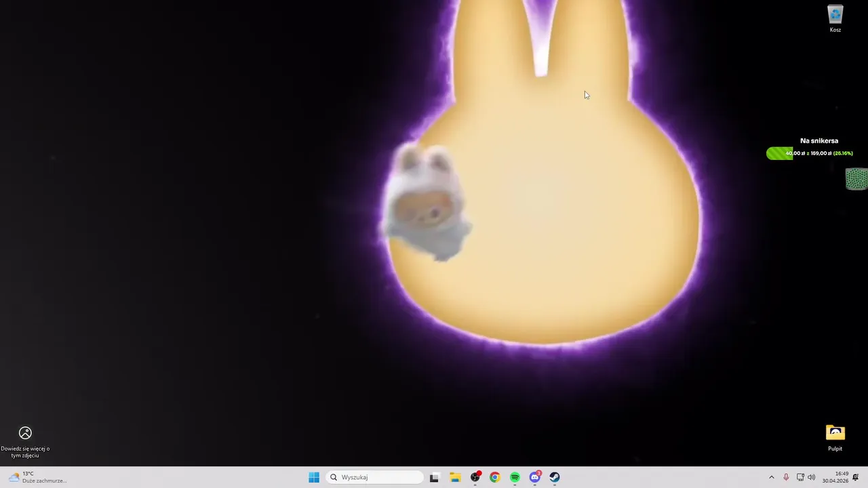Open File Explorer from the taskbar
The width and height of the screenshot is (868, 488).
455,477
